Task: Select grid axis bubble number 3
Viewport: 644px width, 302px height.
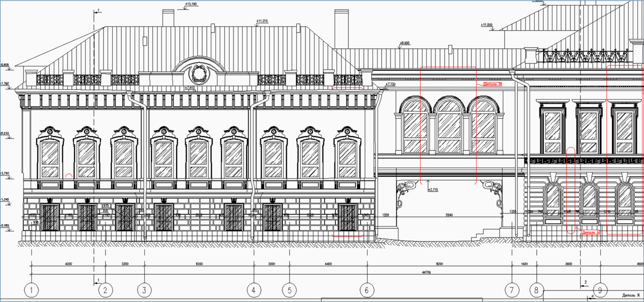Action: tap(144, 290)
